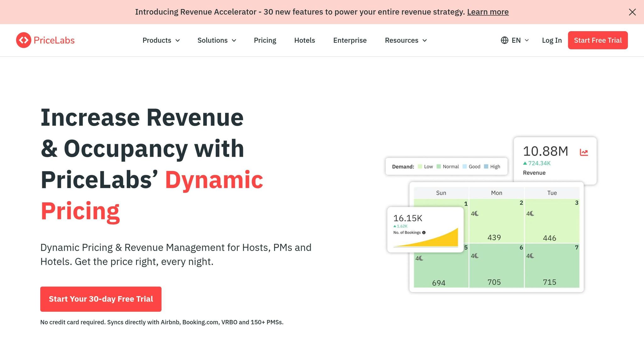Click the Demand: legend label
Image resolution: width=644 pixels, height=362 pixels.
pyautogui.click(x=403, y=167)
